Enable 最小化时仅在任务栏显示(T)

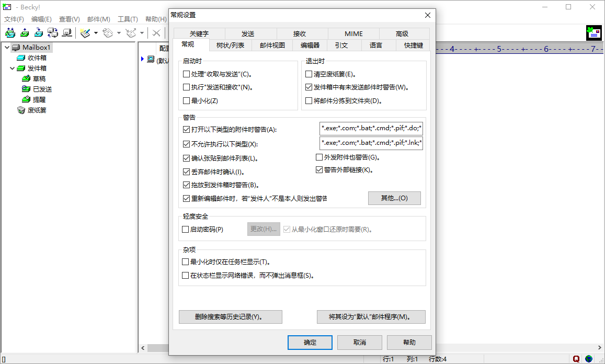click(x=185, y=261)
